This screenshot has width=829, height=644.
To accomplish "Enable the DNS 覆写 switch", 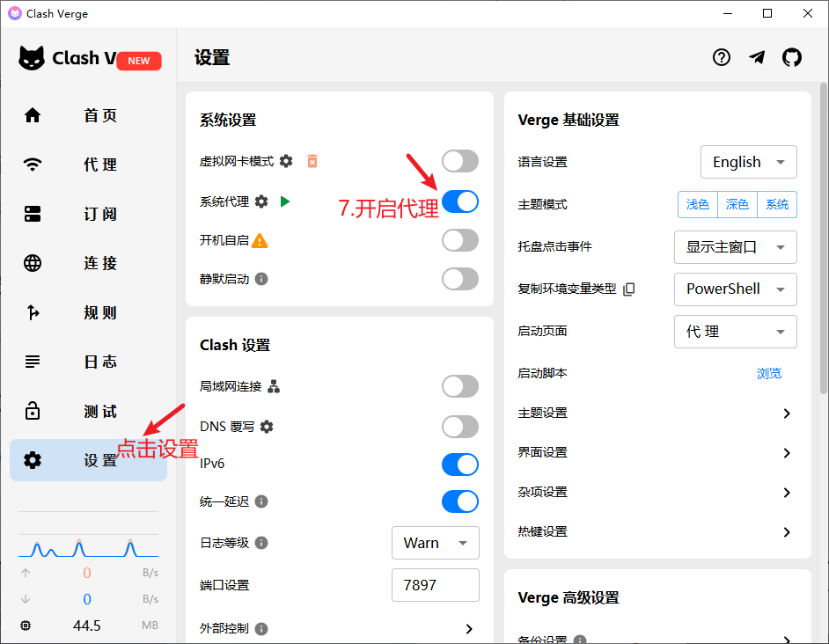I will (x=460, y=427).
